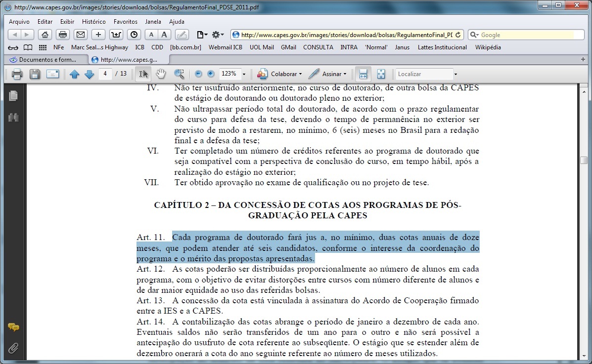Viewport: 592px width, 364px height.
Task: Open browsing history clock icon
Action: [x=134, y=35]
